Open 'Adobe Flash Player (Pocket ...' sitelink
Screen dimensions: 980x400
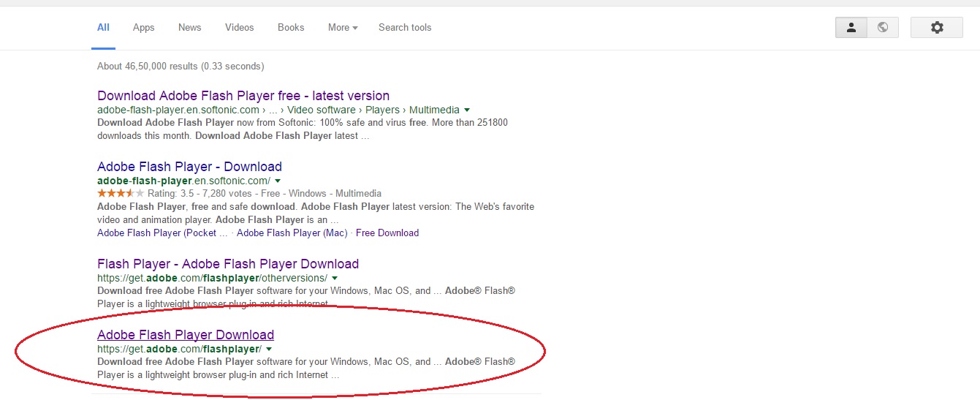click(162, 233)
